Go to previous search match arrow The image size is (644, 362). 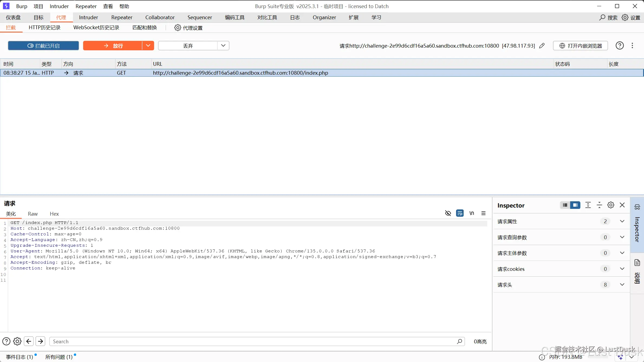coord(29,341)
